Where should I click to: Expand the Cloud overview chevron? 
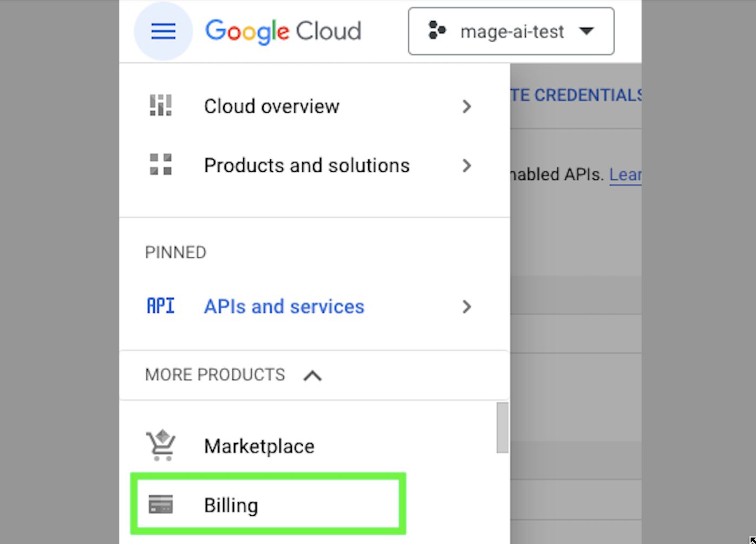click(x=467, y=106)
